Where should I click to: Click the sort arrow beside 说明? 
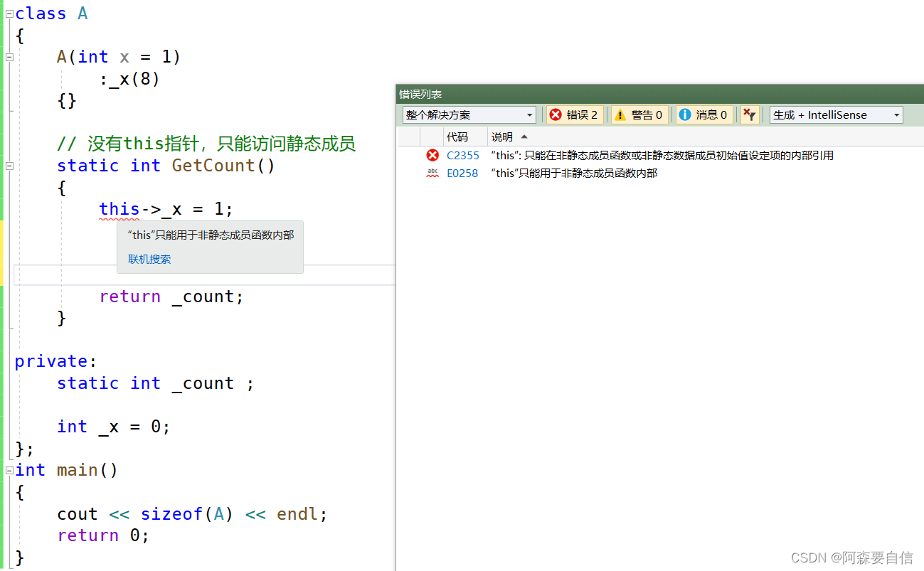click(x=524, y=137)
